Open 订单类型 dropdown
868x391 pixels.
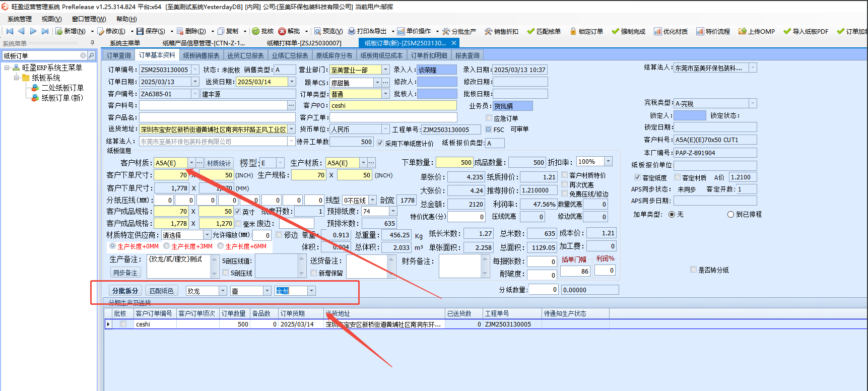[385, 94]
